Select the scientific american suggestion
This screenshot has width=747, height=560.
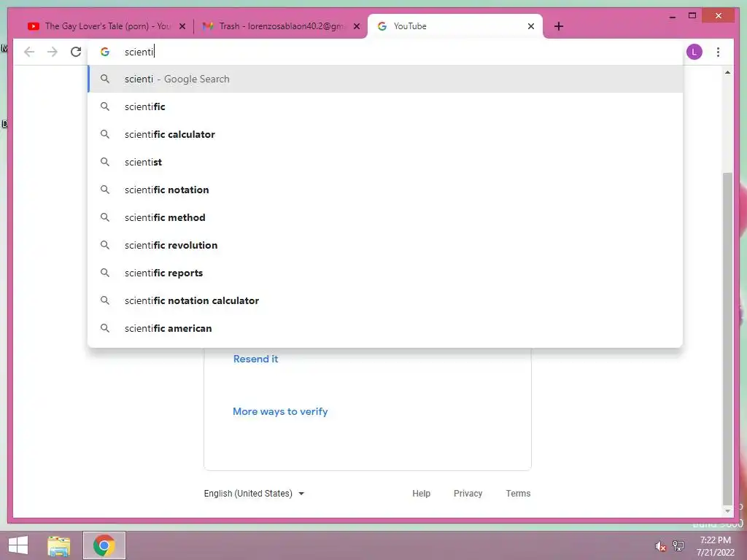pos(385,328)
